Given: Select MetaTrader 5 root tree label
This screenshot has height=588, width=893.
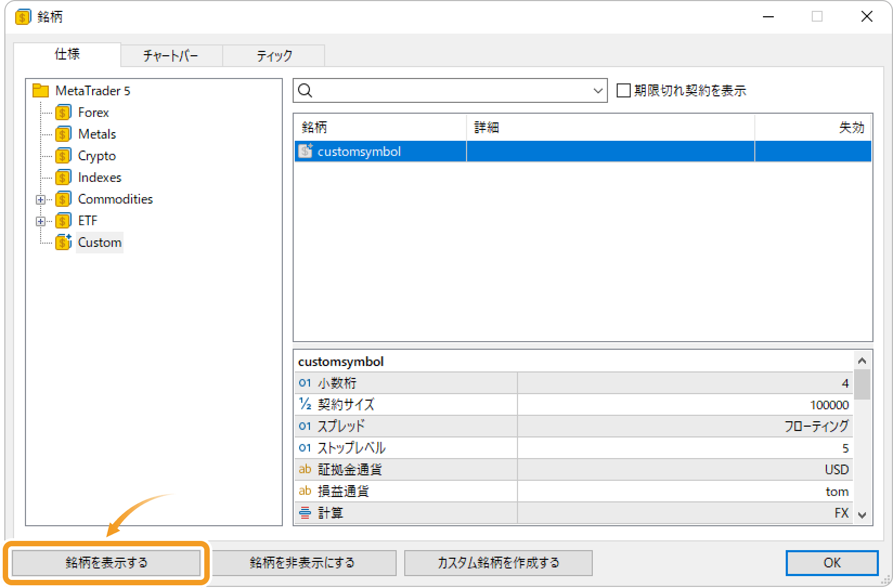Looking at the screenshot, I should [93, 90].
